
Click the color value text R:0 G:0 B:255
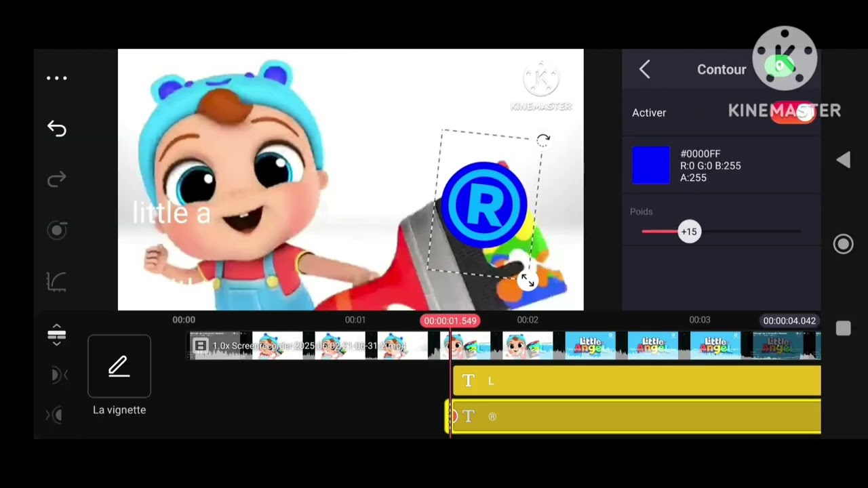click(x=711, y=165)
